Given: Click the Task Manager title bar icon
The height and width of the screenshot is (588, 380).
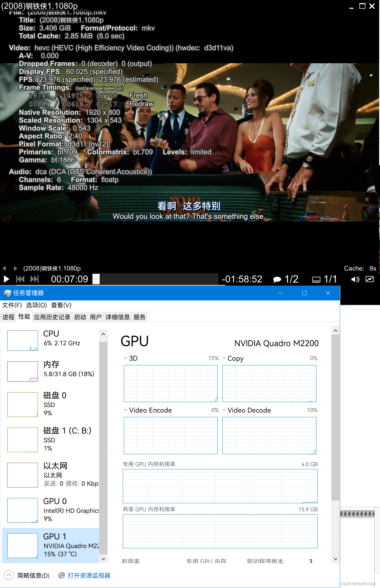Looking at the screenshot, I should pos(7,293).
